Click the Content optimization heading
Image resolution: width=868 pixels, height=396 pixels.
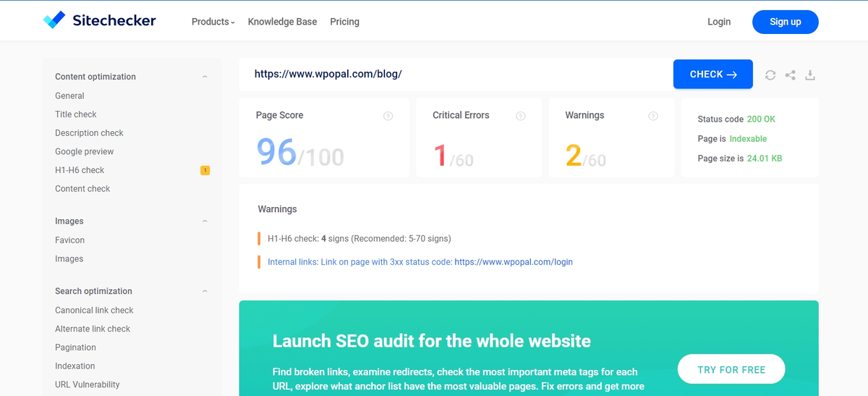95,77
